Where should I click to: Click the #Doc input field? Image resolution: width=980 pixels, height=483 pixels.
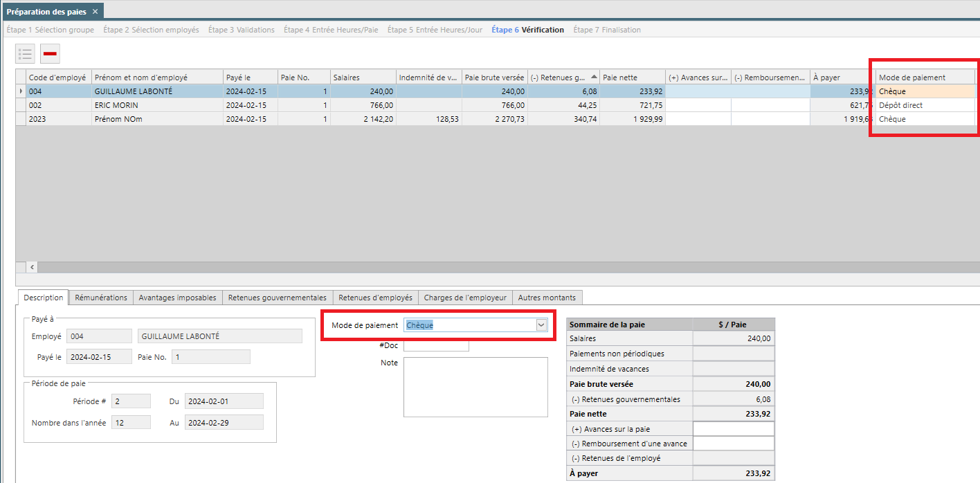436,345
